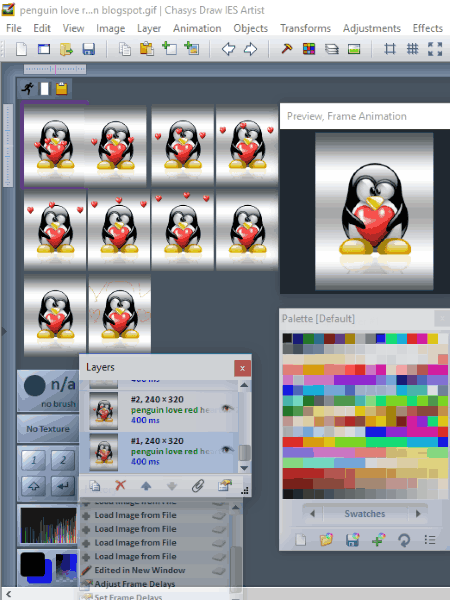Image resolution: width=450 pixels, height=600 pixels.
Task: Click the yellow clipboard icon in the frame toolbar
Action: 62,89
